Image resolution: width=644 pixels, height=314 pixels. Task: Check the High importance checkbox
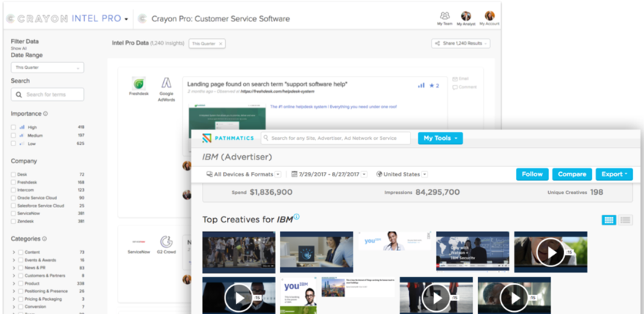tap(14, 127)
